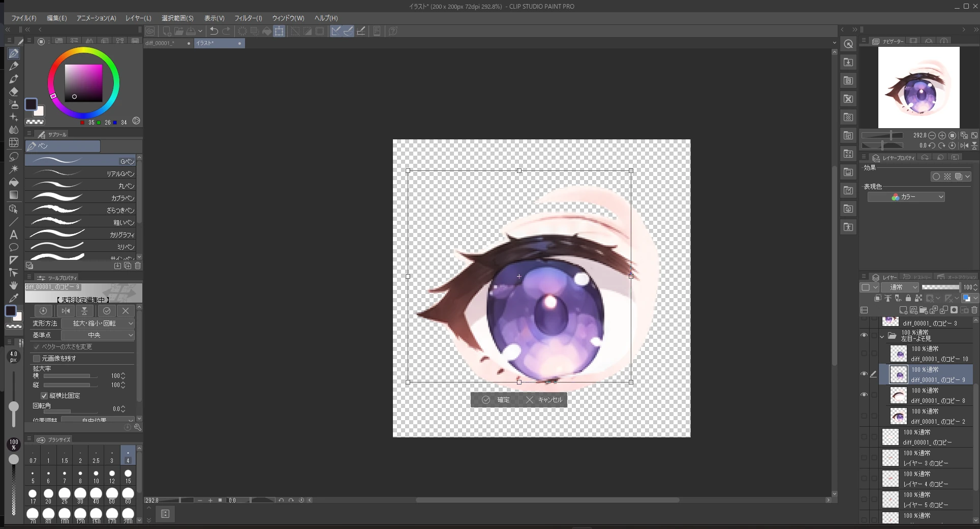Switch to the diff_00001_ canvas tab
Viewport: 980px width, 529px height.
(x=168, y=43)
